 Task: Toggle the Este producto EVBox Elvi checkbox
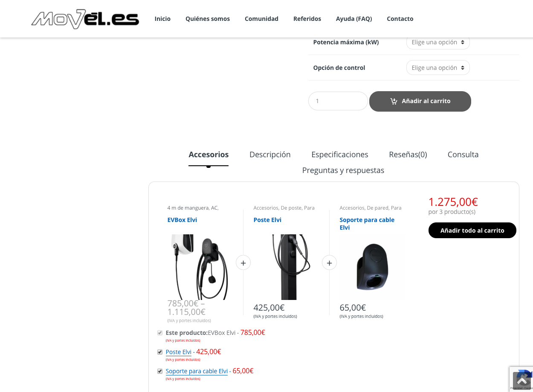tap(160, 333)
